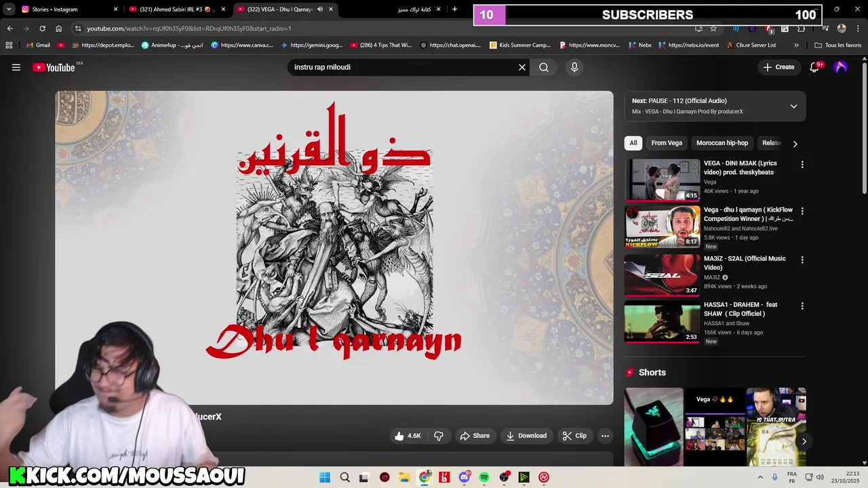868x488 pixels.
Task: Open Task View on the taskbar
Action: click(364, 477)
